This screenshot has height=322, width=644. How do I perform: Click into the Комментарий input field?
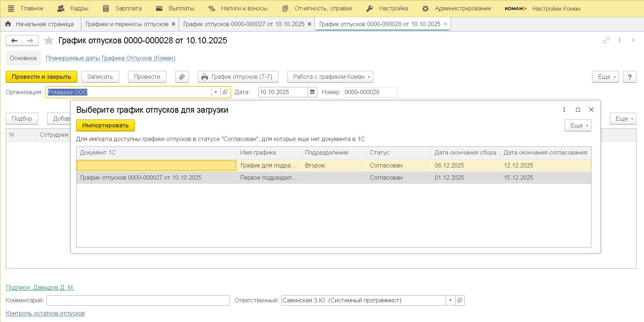point(138,301)
